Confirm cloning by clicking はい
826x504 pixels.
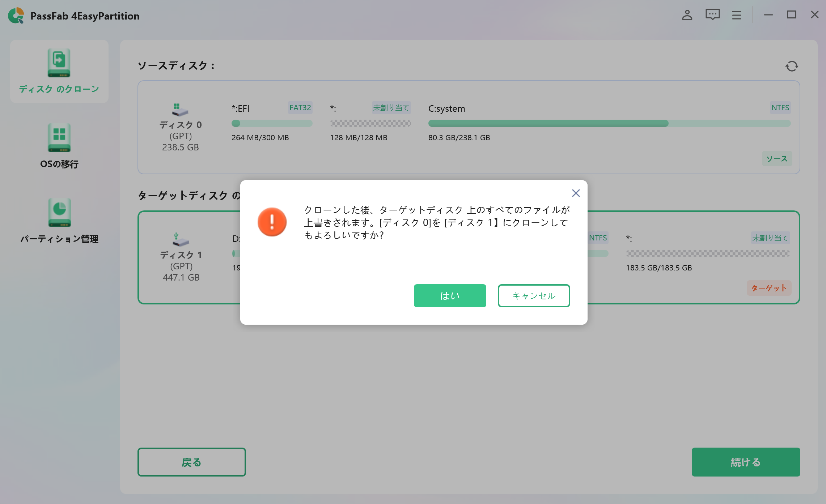450,296
